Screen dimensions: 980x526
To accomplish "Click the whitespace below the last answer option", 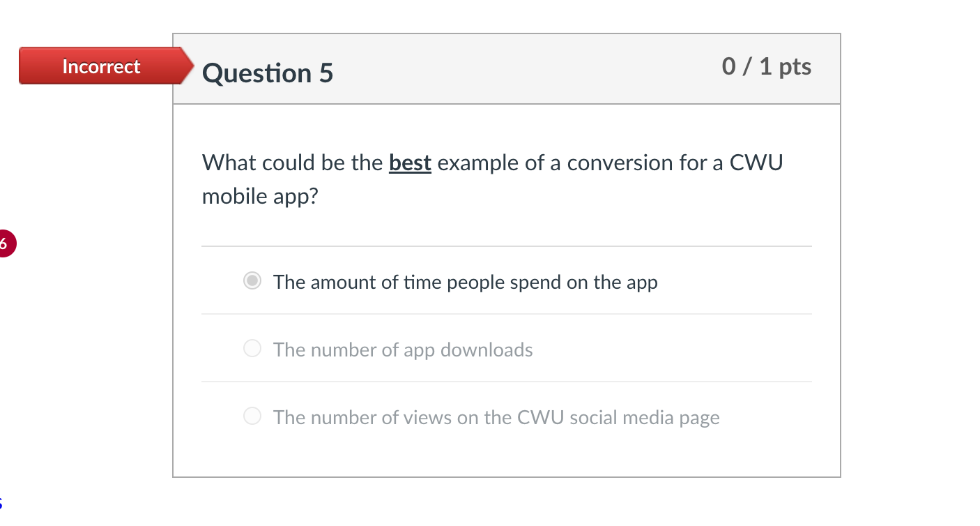I will [x=507, y=457].
